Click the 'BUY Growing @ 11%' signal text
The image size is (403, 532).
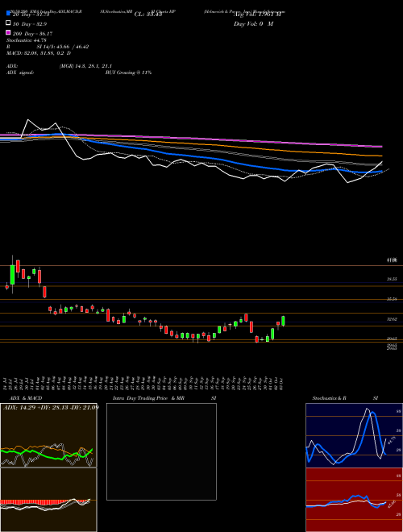(128, 73)
